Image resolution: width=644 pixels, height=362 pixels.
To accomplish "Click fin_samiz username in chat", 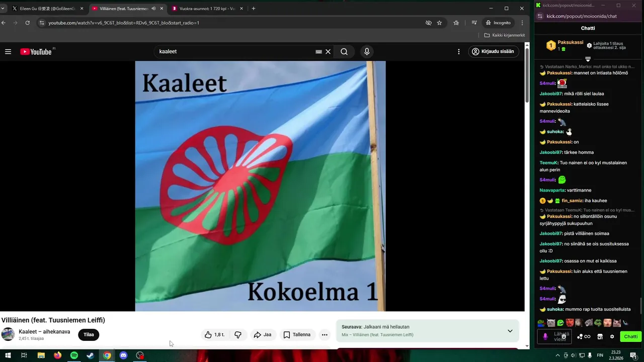I will point(572,201).
